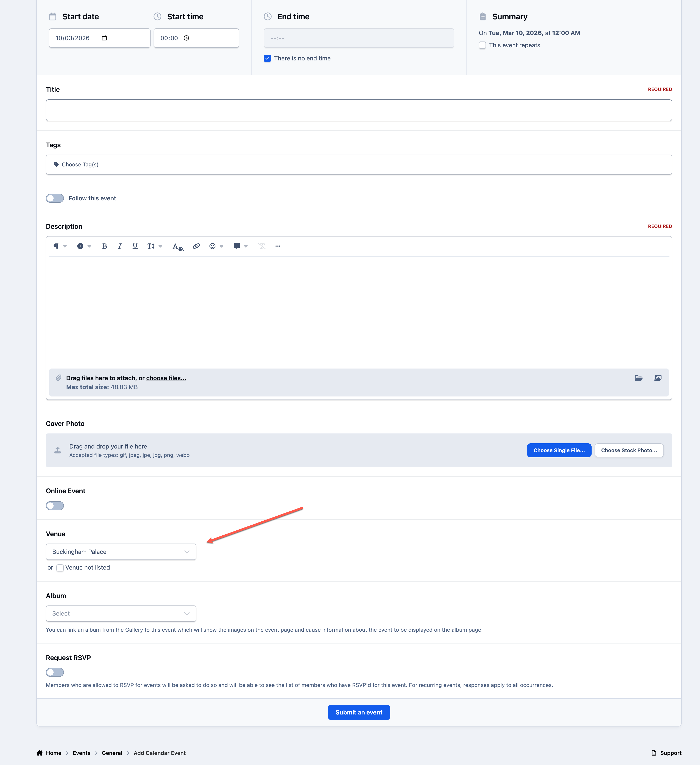Click the Choose Tag(s) field
Image resolution: width=700 pixels, height=765 pixels.
click(359, 165)
